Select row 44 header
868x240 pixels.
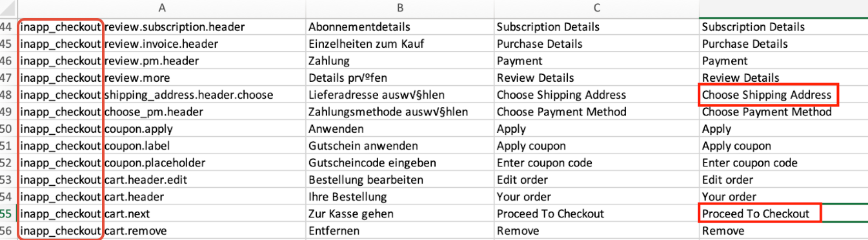(x=8, y=27)
